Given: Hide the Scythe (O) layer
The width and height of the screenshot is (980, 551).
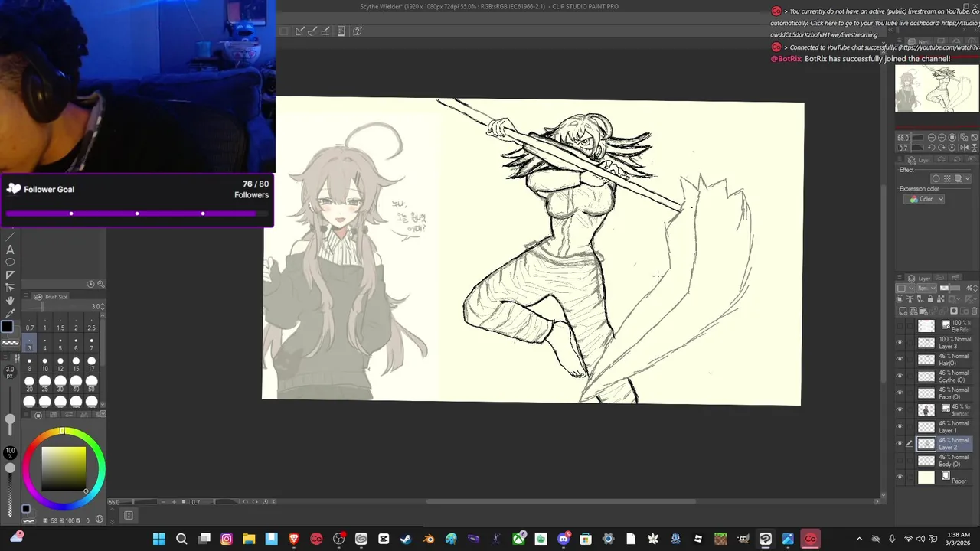Looking at the screenshot, I should coord(900,376).
